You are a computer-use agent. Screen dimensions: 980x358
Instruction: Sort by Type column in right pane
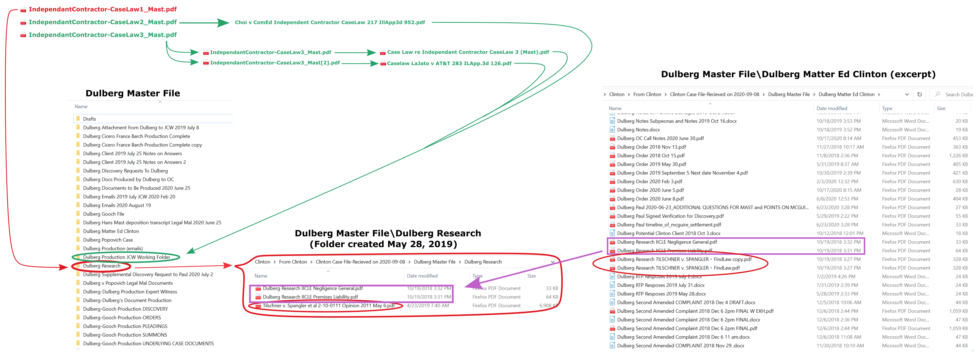pos(887,108)
